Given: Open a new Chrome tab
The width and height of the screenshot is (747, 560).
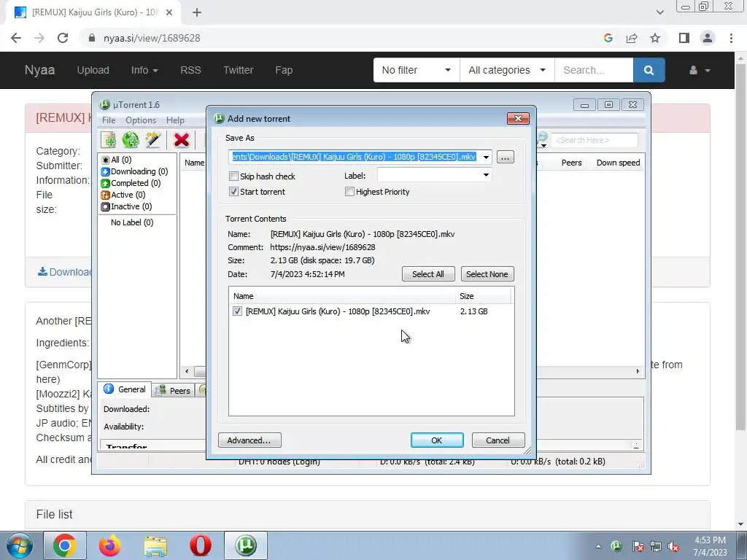Looking at the screenshot, I should click(x=197, y=13).
